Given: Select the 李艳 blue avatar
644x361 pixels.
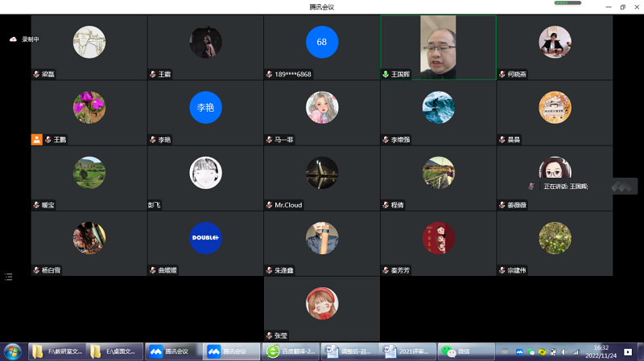Looking at the screenshot, I should (x=205, y=107).
